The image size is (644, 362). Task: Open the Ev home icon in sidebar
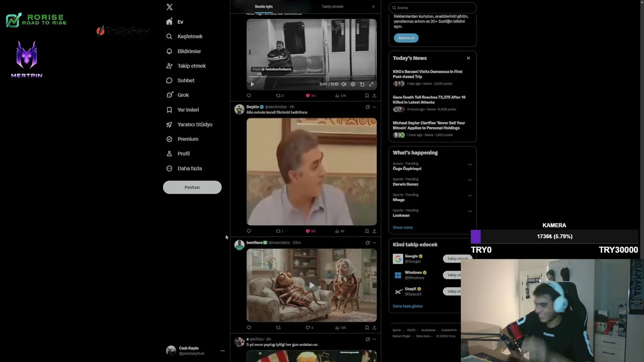point(170,22)
